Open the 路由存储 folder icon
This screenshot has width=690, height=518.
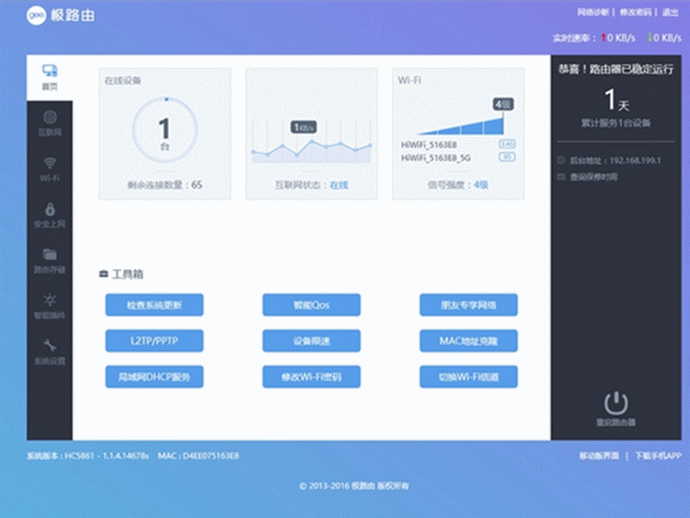pyautogui.click(x=50, y=255)
